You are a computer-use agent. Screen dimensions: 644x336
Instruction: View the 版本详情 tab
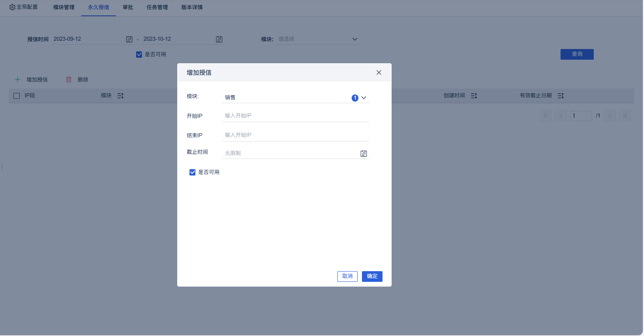(x=192, y=7)
